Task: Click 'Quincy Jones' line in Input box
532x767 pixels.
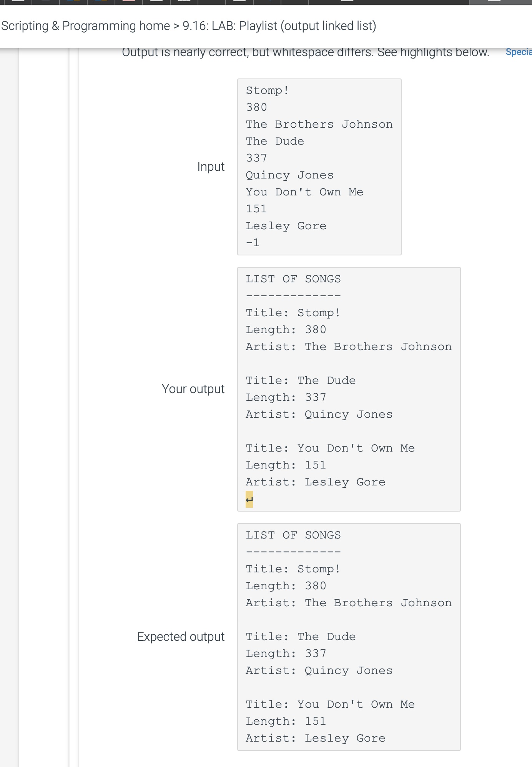Action: 290,175
